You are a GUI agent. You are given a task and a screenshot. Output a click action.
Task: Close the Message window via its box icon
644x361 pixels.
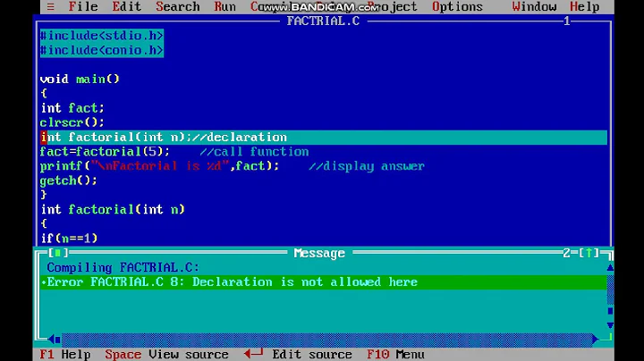[x=57, y=254]
